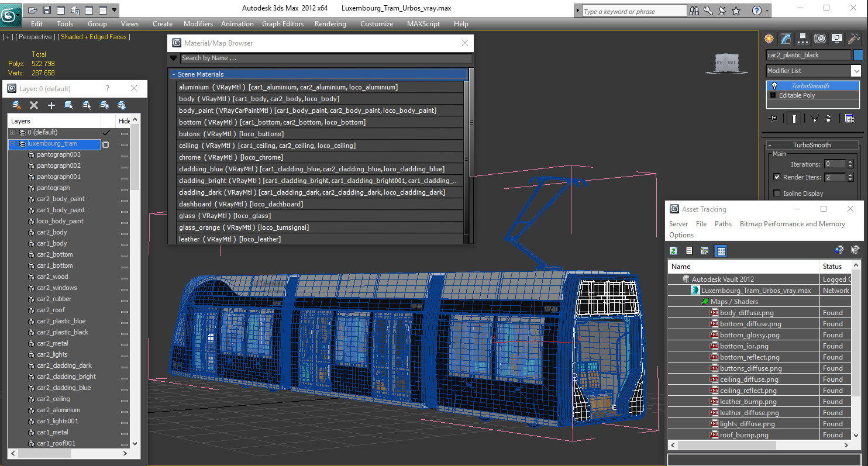Viewport: 868px width, 466px height.
Task: Open the Help dropdown arrow in title bar
Action: click(767, 11)
